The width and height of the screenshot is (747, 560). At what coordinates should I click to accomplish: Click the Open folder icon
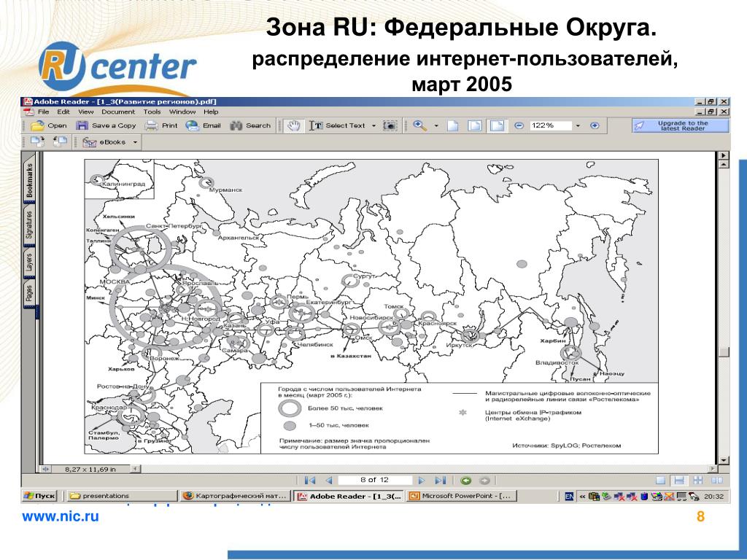[x=37, y=125]
